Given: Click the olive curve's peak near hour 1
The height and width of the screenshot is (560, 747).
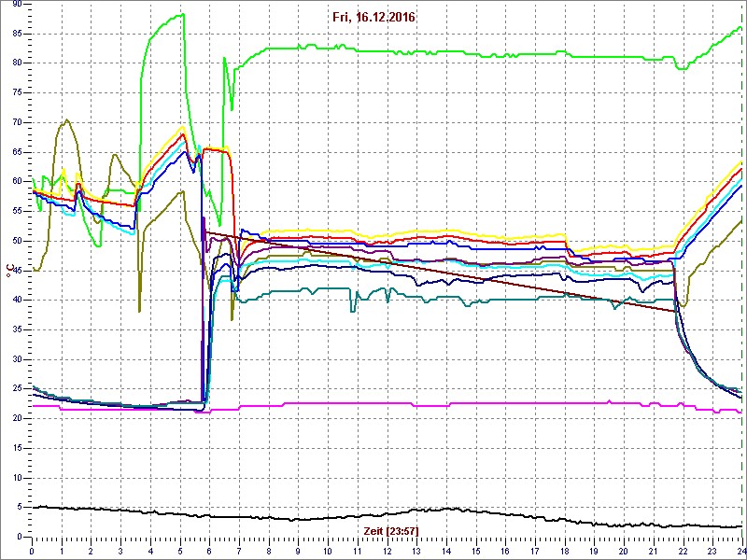Looking at the screenshot, I should [x=66, y=120].
